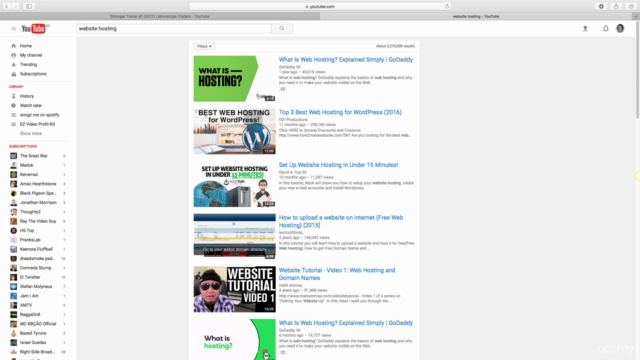Add a new Safari tab
Screen dimensions: 640x360
636,16
